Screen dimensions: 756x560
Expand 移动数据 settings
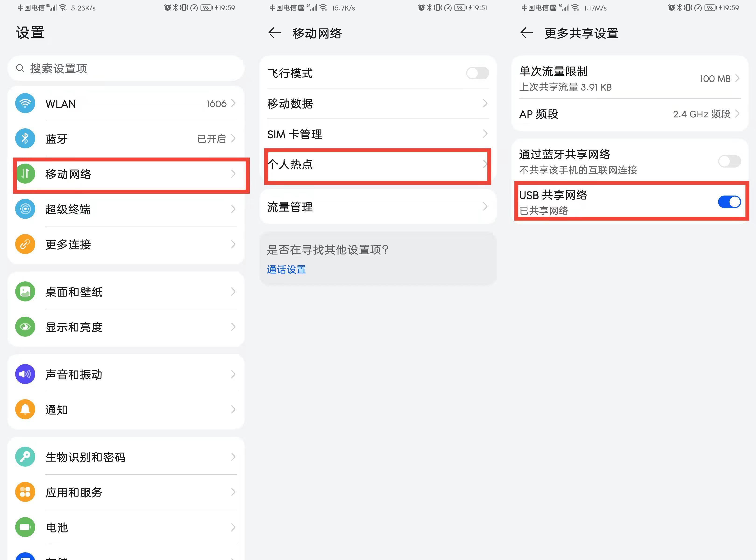[377, 104]
